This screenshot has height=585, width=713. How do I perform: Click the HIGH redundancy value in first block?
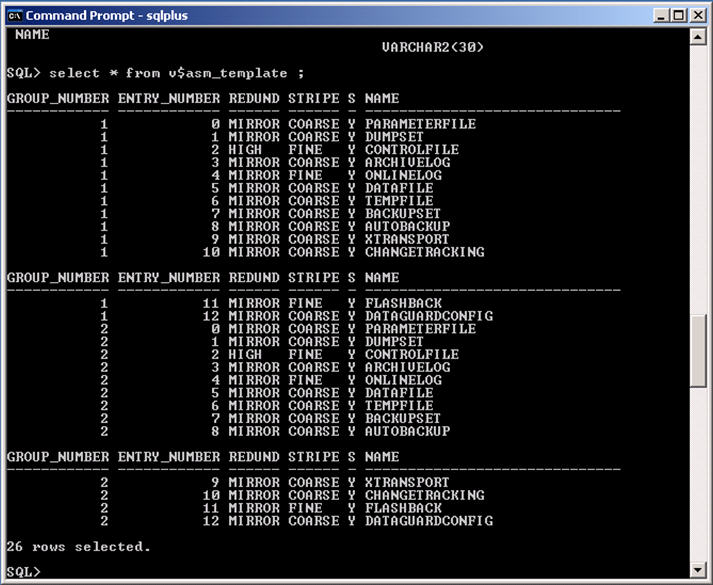click(245, 150)
